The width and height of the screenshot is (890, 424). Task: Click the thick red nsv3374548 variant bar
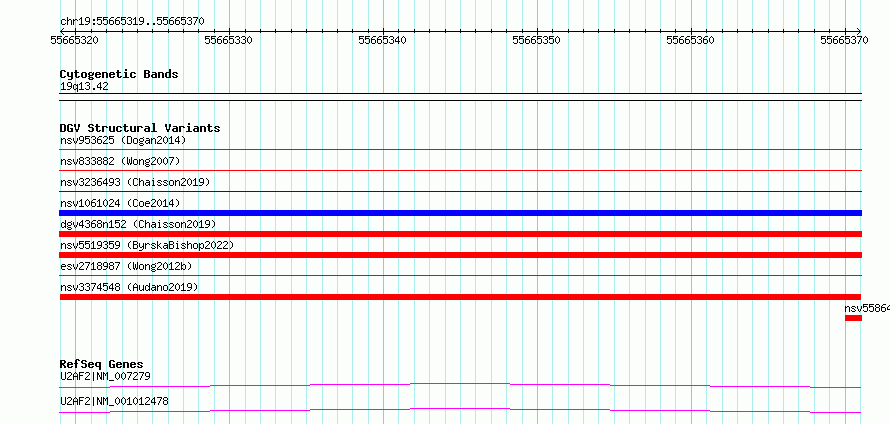point(460,297)
